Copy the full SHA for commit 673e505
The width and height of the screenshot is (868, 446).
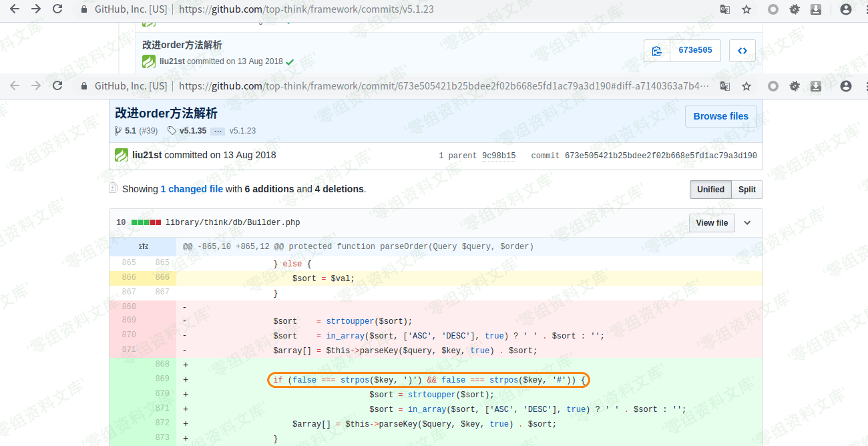[657, 51]
